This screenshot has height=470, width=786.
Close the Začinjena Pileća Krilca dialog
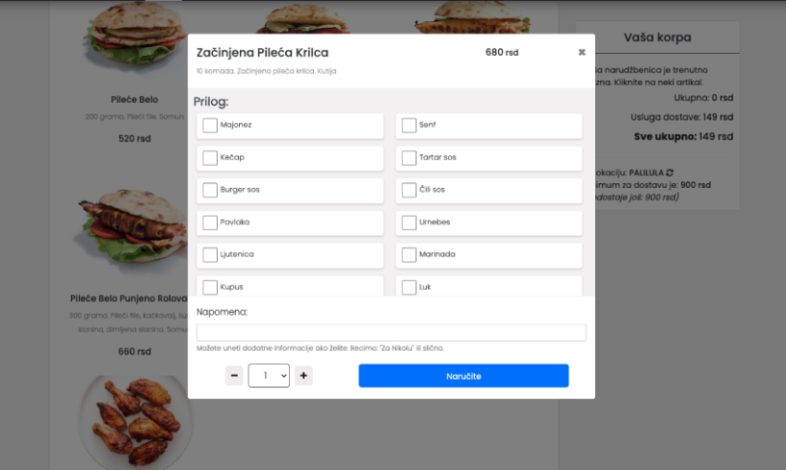582,53
